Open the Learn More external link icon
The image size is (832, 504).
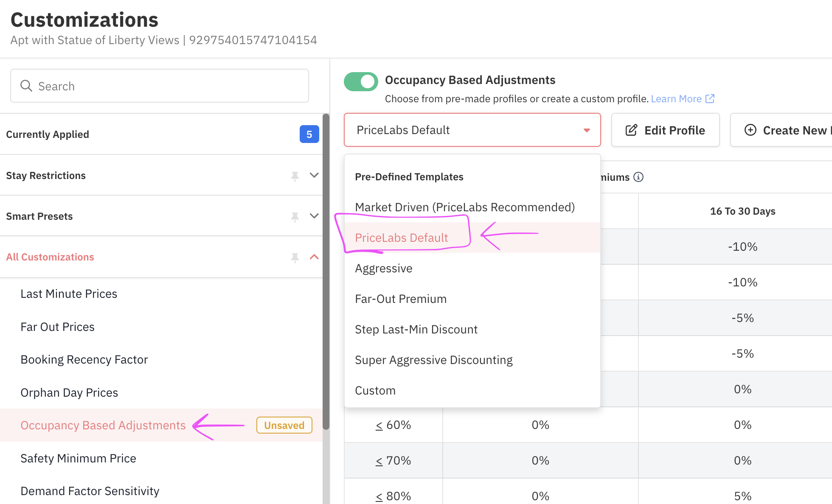[710, 99]
